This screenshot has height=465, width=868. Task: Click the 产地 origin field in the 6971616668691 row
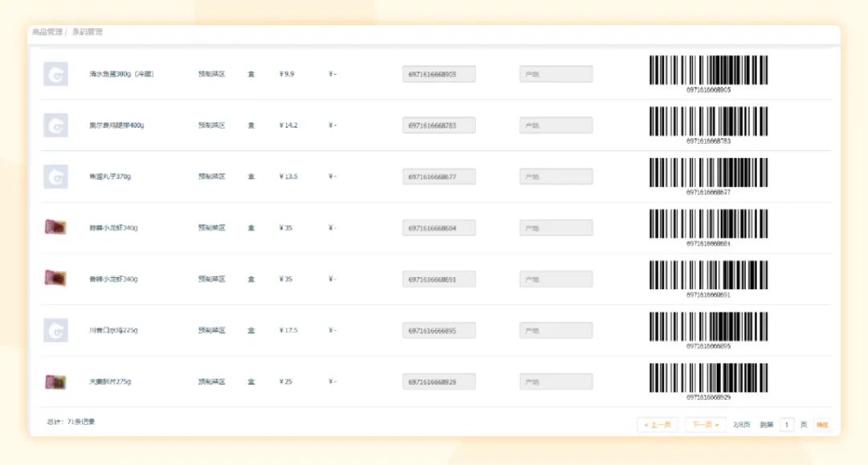coord(556,279)
